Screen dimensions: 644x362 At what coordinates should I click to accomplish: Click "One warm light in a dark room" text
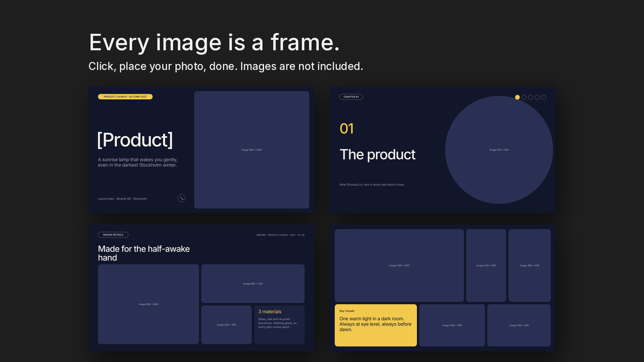tap(376, 324)
